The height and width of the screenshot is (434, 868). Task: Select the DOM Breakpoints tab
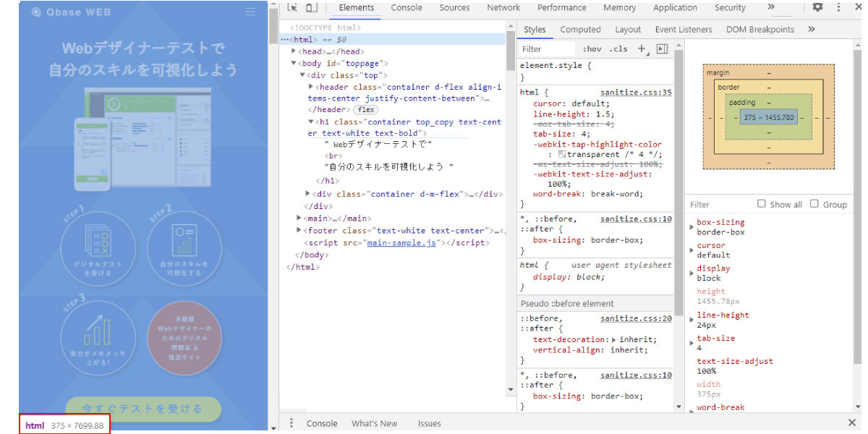760,30
